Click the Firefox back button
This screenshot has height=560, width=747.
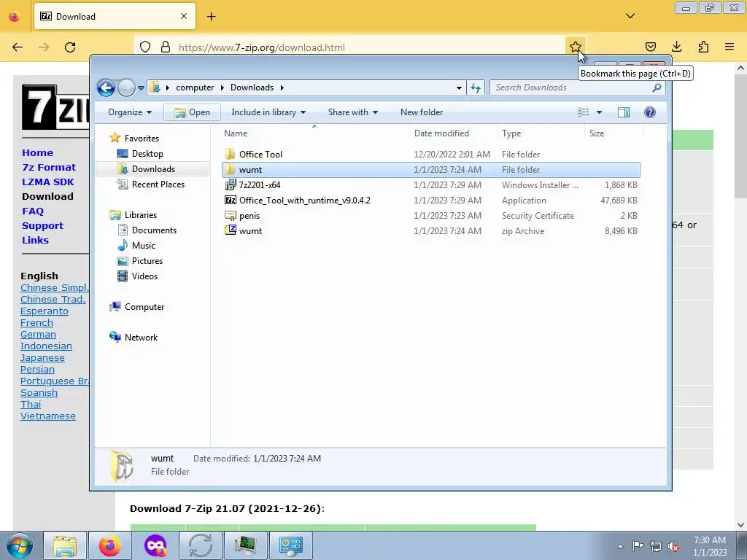point(18,47)
